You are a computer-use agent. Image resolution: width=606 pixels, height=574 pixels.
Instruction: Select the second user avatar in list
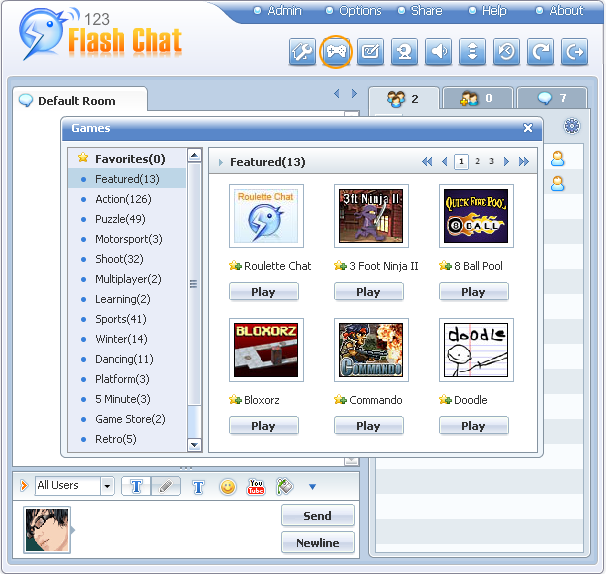coord(557,184)
